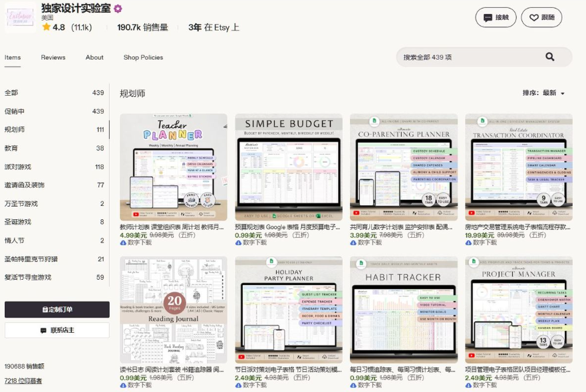Open the Co-Parenting Planner product thumbnail

(x=404, y=167)
